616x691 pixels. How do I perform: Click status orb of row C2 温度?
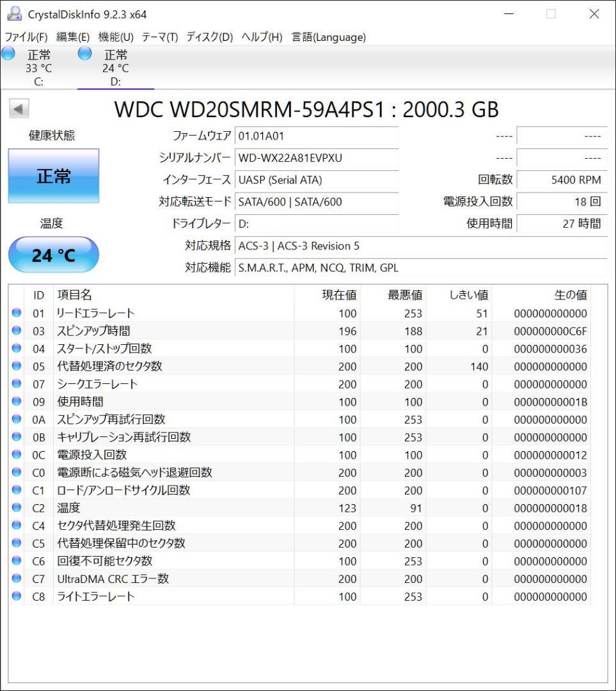pyautogui.click(x=17, y=507)
